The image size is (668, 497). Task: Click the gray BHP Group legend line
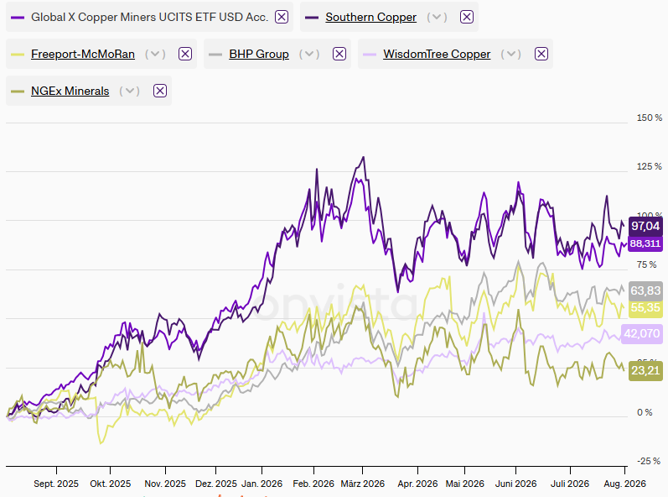[x=216, y=55]
